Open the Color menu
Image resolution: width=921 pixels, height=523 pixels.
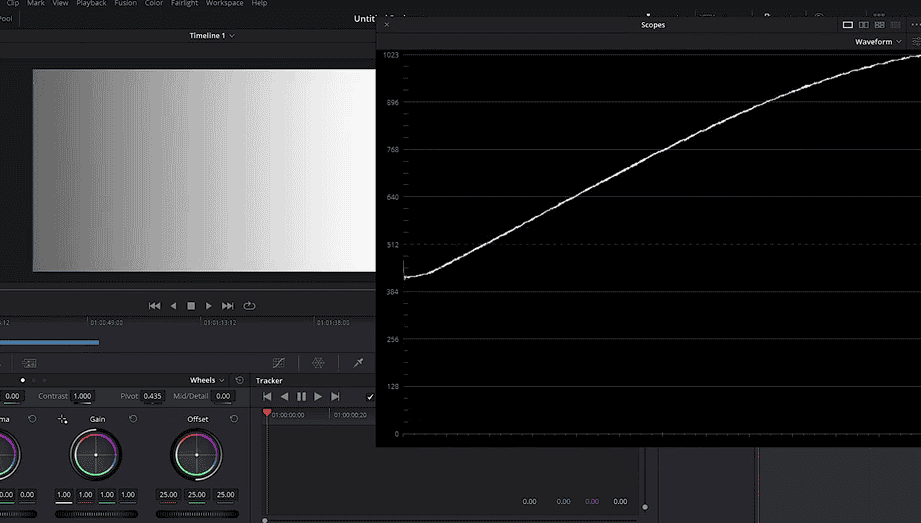coord(154,4)
